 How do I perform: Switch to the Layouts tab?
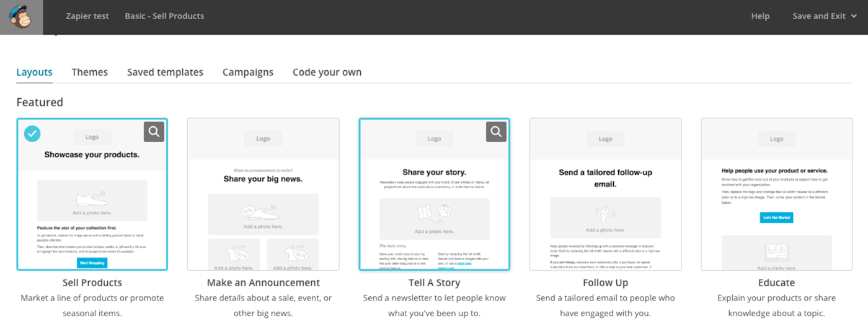click(x=34, y=72)
